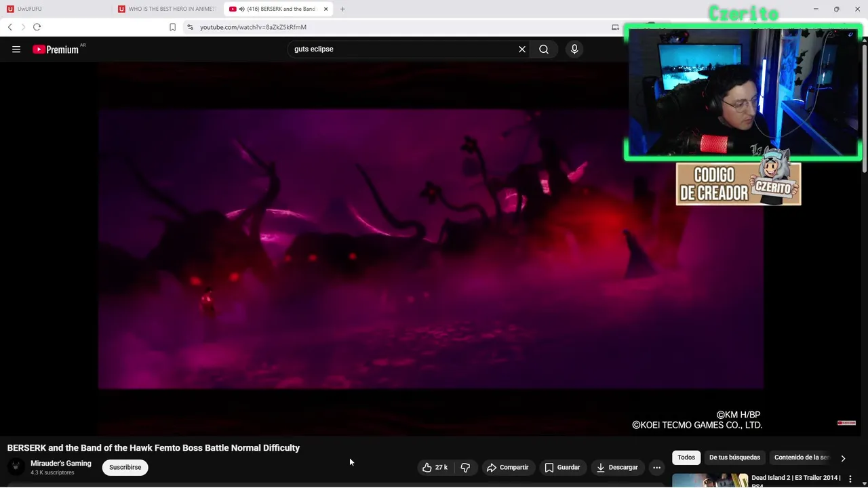The width and height of the screenshot is (868, 488).
Task: Click the Berserk video player area
Action: click(431, 249)
